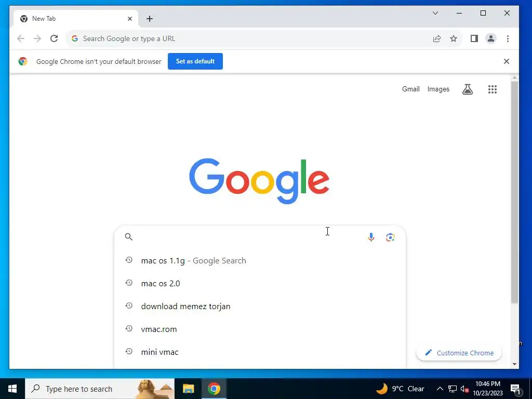Image resolution: width=532 pixels, height=399 pixels.
Task: Open the Gmail link
Action: pos(411,89)
